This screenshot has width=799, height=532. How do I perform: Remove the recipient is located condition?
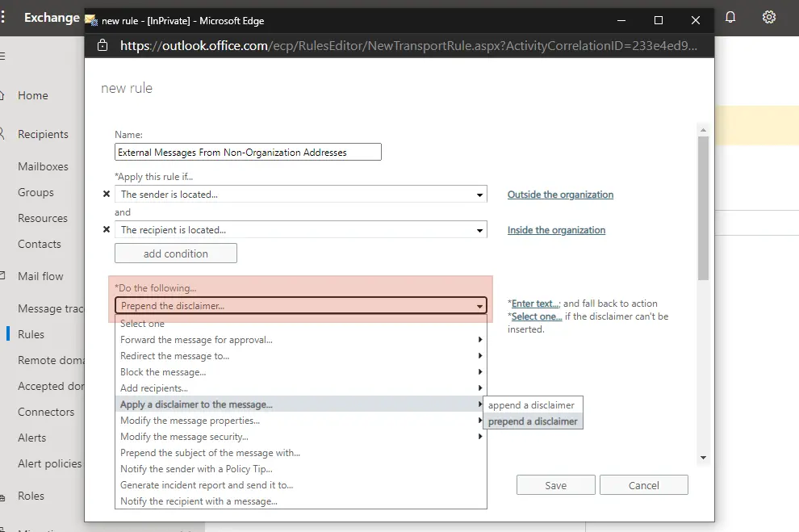tap(107, 230)
